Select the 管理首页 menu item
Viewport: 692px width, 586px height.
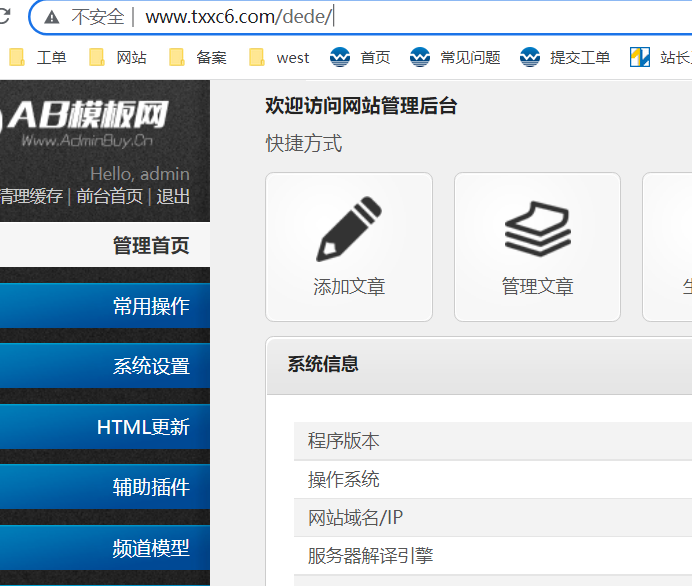(x=105, y=245)
